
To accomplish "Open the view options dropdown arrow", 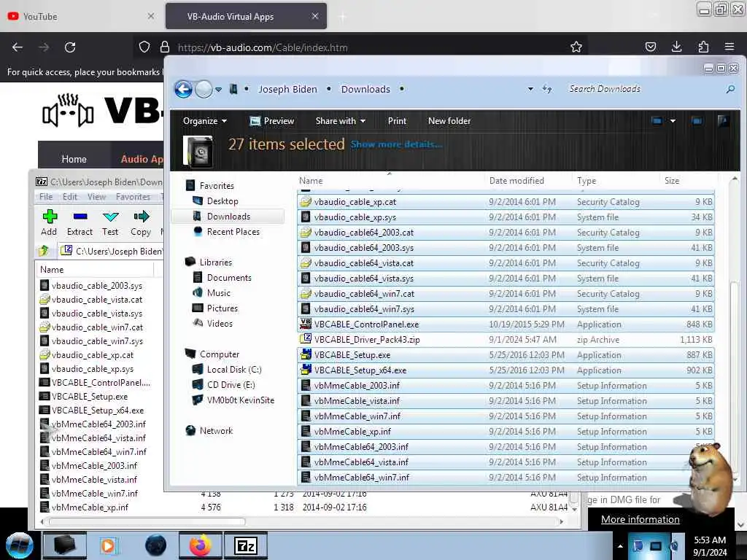I will 673,121.
